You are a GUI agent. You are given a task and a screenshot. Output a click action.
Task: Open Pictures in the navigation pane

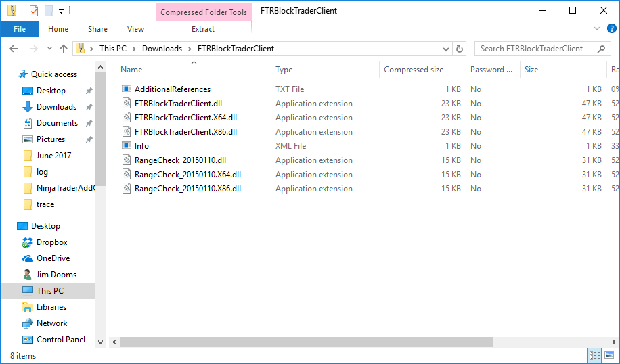point(51,139)
